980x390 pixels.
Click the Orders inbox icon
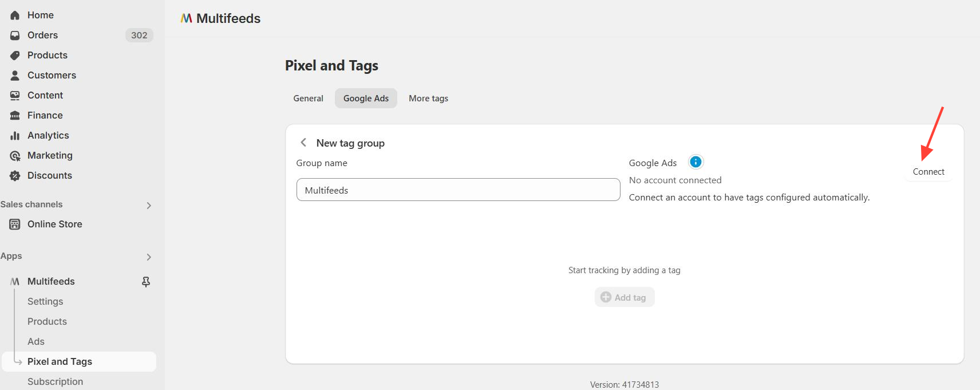pos(15,35)
